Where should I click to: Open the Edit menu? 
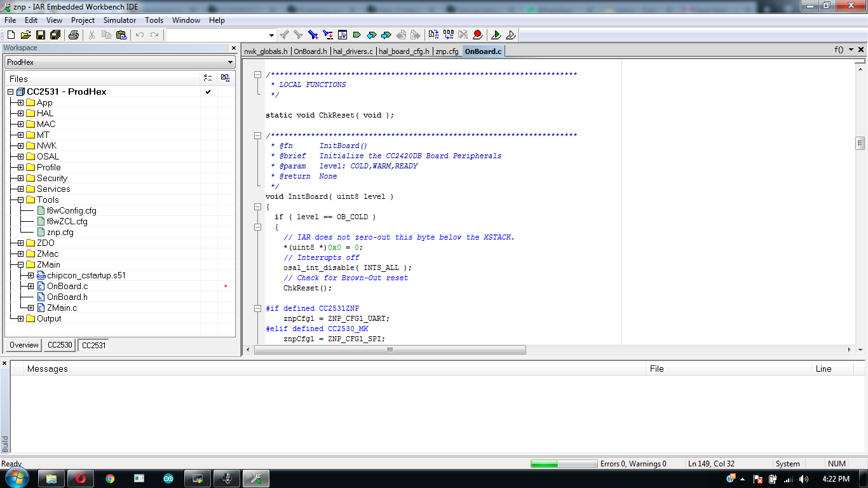[31, 20]
